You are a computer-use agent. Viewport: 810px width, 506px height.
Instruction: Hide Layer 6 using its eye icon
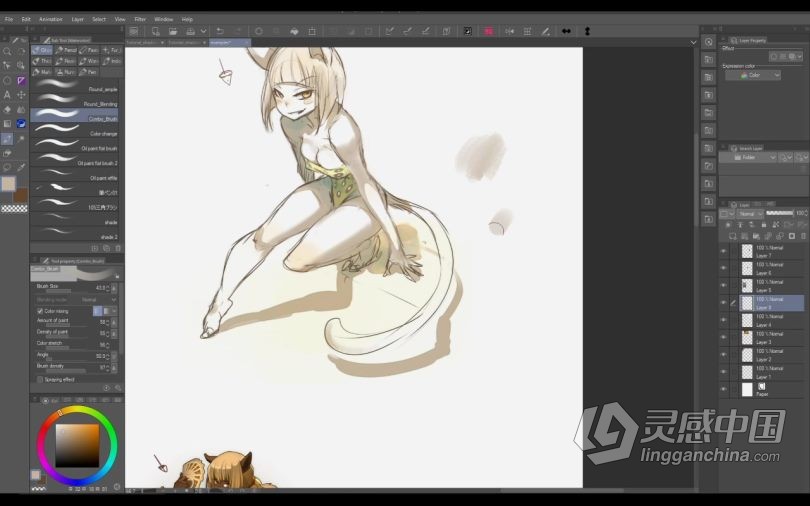click(x=723, y=268)
